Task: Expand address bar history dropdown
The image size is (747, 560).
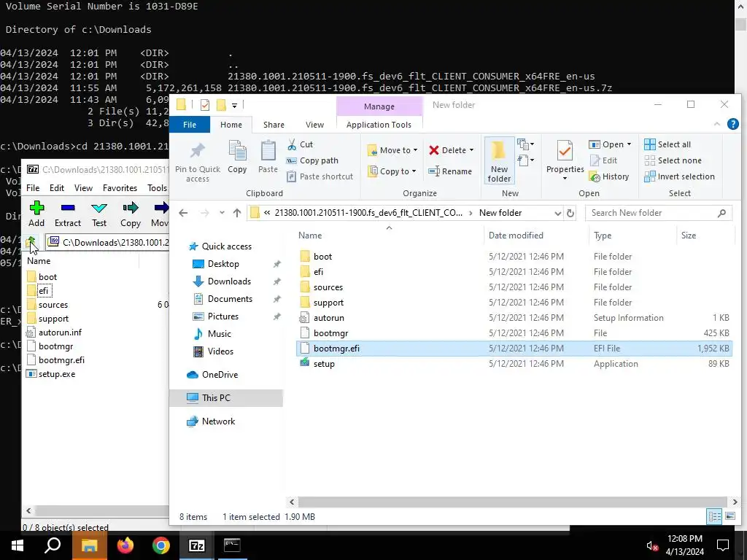Action: coord(558,213)
